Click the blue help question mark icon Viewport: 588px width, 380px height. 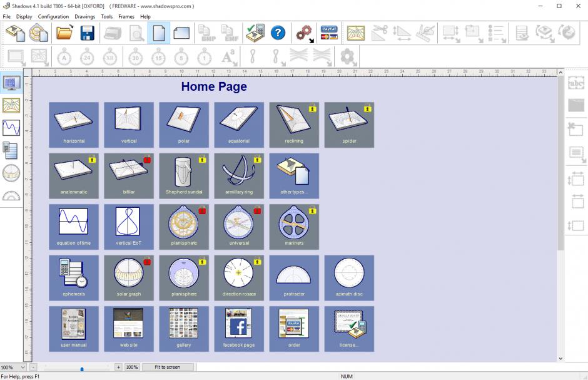coord(278,33)
